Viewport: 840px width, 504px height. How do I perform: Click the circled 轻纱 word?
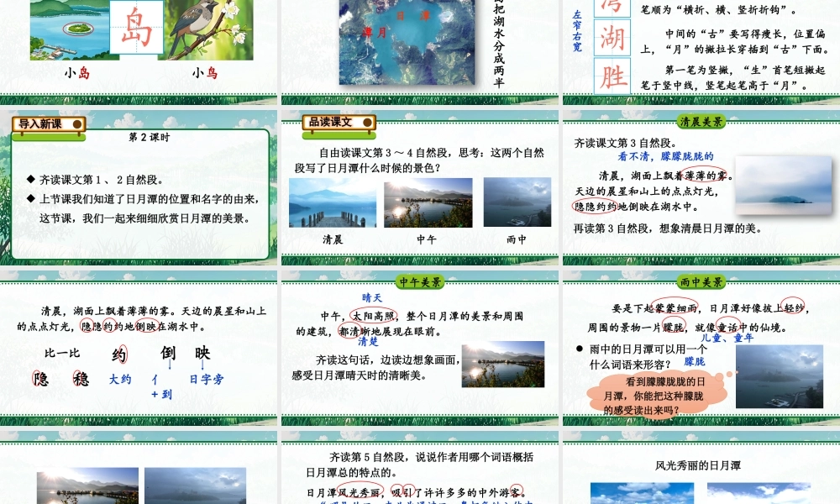793,307
